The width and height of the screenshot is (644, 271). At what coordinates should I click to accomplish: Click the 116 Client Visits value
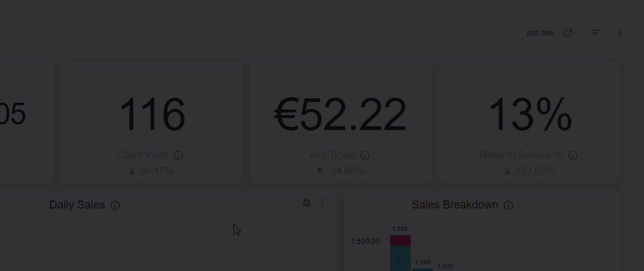tap(152, 114)
